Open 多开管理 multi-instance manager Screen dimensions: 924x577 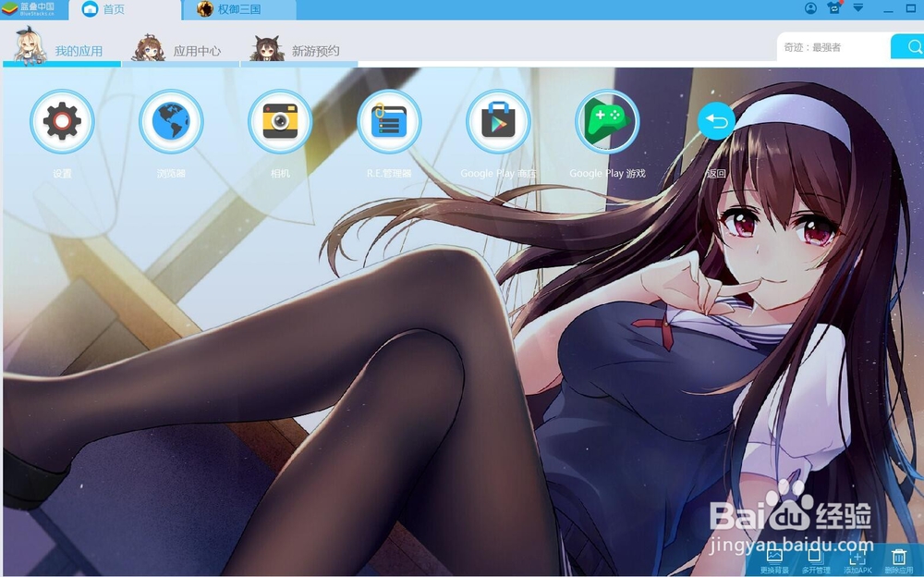tap(816, 560)
